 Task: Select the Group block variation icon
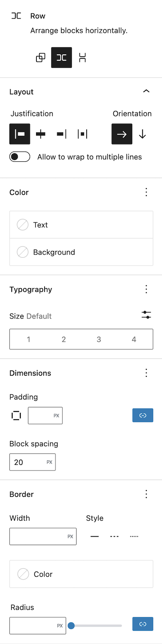coord(40,58)
